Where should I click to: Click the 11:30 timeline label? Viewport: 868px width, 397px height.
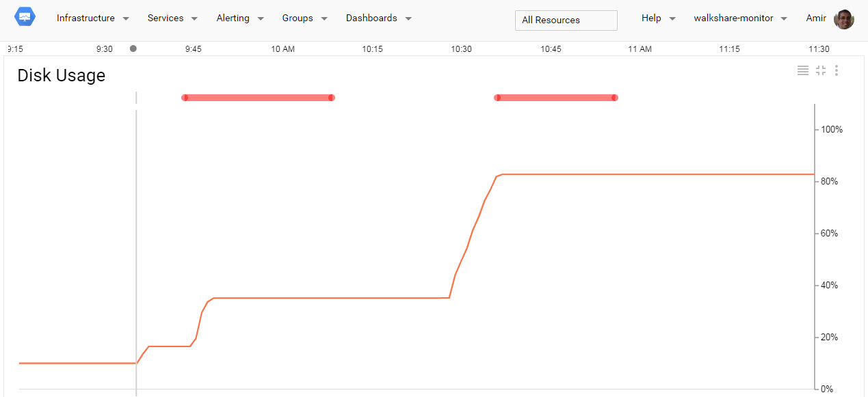click(x=819, y=49)
